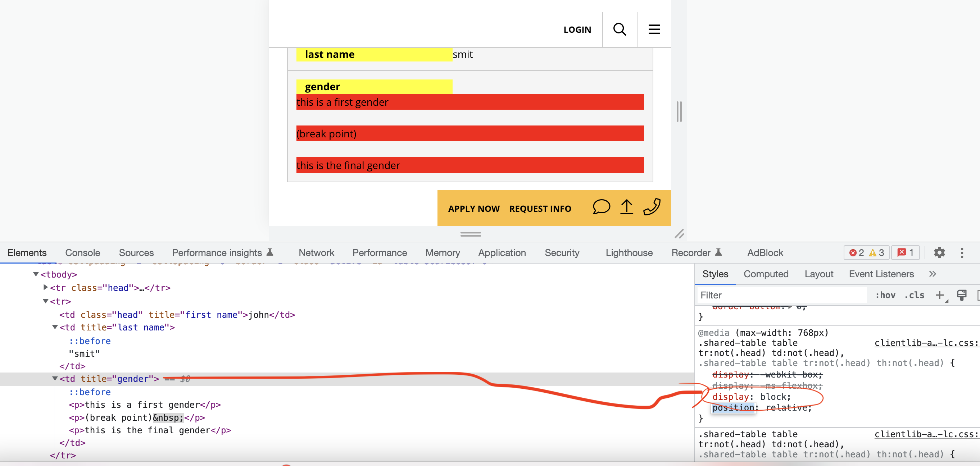Viewport: 980px width, 466px height.
Task: Click the Computed styles tab
Action: click(x=766, y=274)
